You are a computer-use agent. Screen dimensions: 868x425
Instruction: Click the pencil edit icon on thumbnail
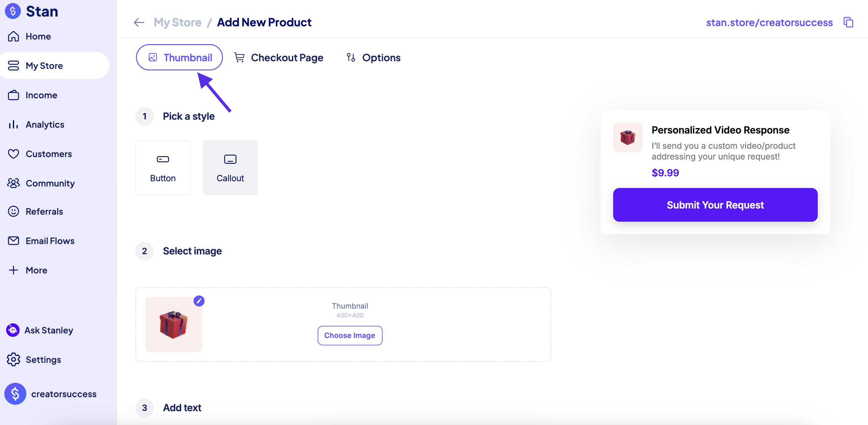(x=199, y=301)
